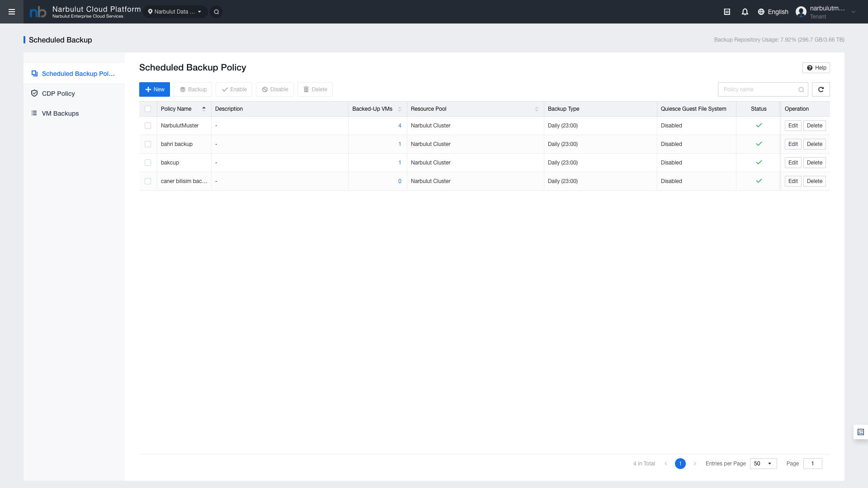Open bahri backup VM count link
868x488 pixels.
(400, 144)
